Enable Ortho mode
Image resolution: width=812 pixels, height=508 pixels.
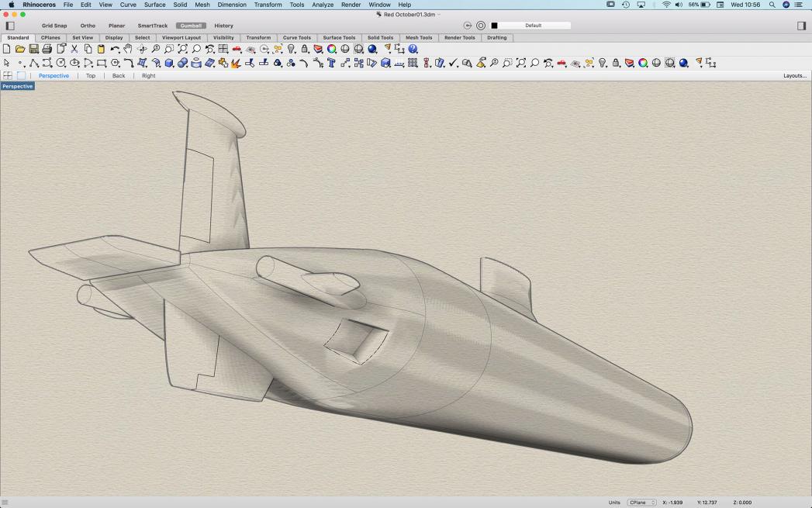(88, 26)
